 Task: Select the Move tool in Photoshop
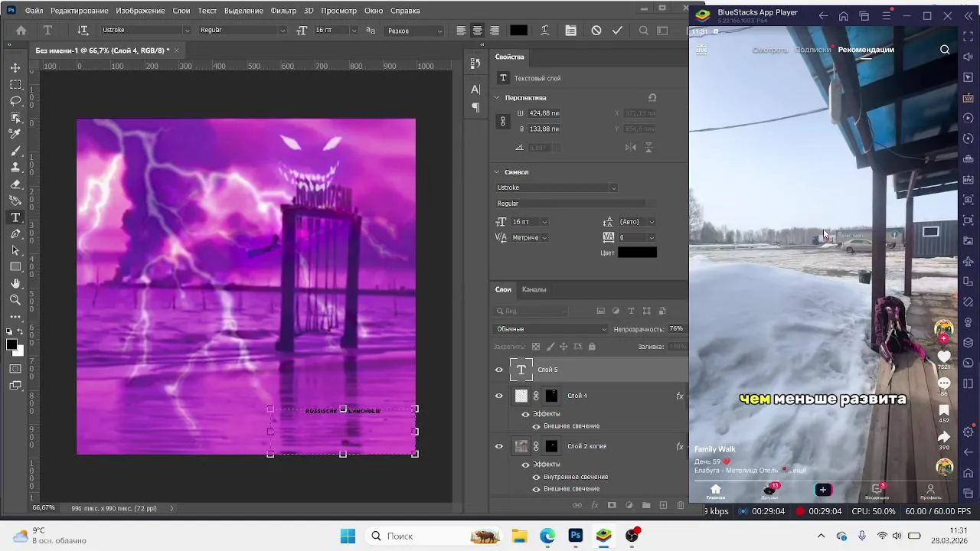[x=15, y=67]
